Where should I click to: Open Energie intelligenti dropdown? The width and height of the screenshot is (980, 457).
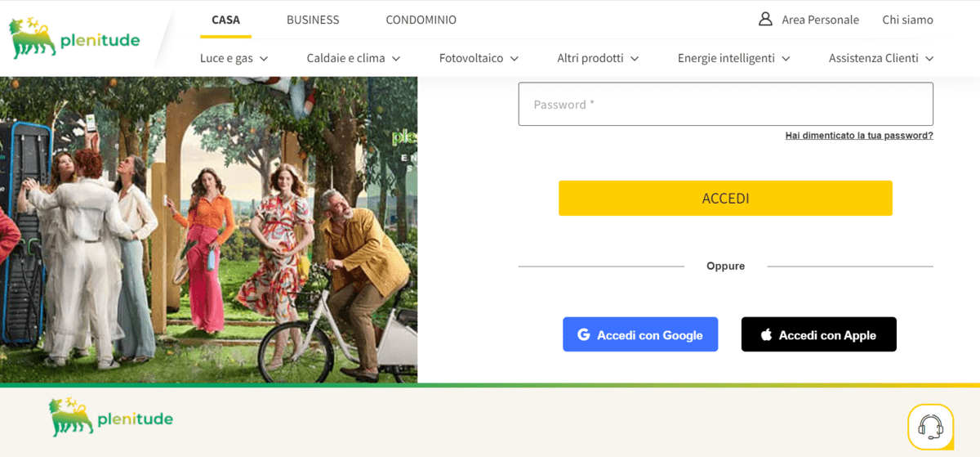[x=733, y=58]
